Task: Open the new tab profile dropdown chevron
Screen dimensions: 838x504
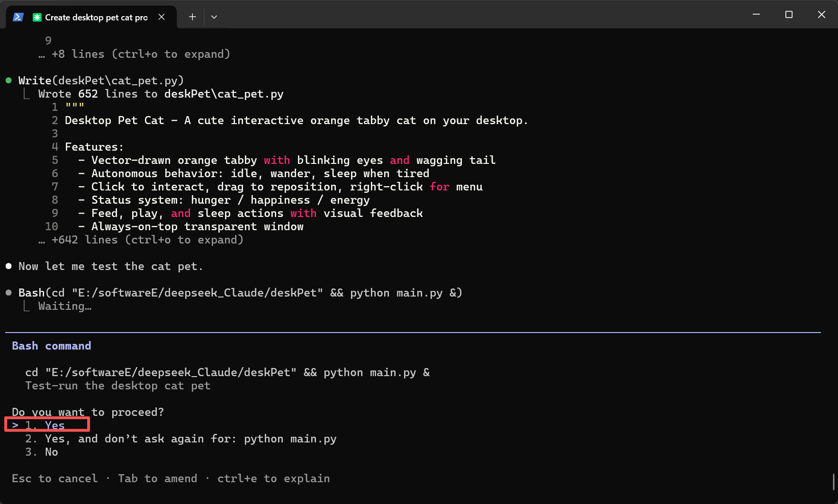Action: click(x=214, y=17)
